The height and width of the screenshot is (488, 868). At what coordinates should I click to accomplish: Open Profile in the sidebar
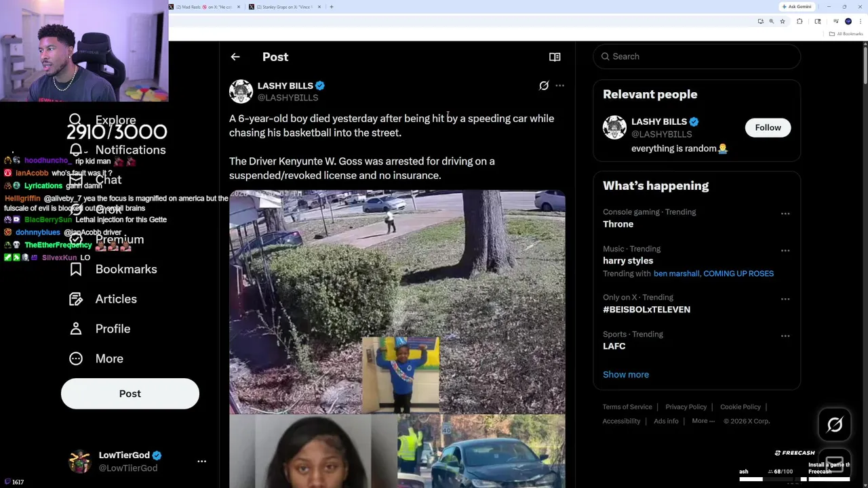tap(99, 329)
